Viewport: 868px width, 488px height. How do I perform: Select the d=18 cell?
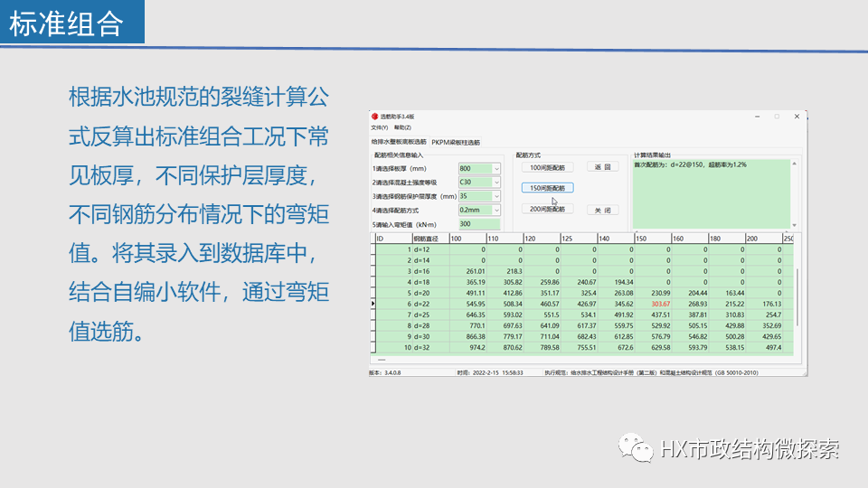pyautogui.click(x=430, y=282)
